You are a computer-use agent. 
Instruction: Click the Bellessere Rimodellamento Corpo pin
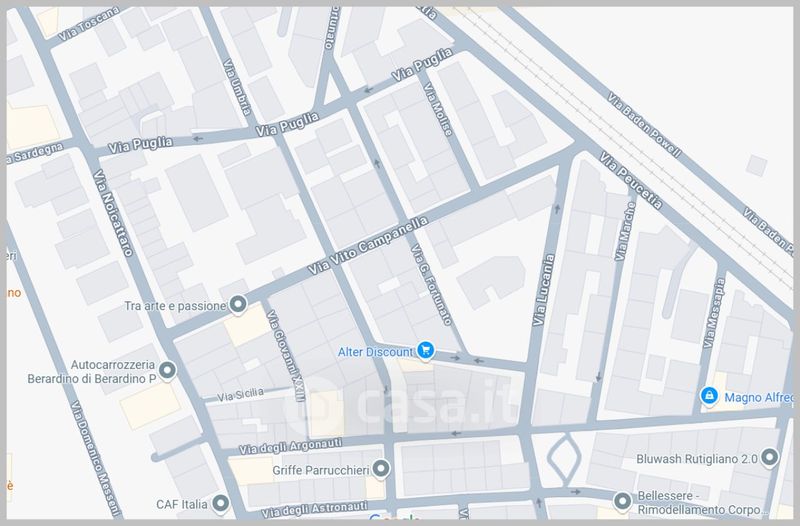tap(621, 500)
